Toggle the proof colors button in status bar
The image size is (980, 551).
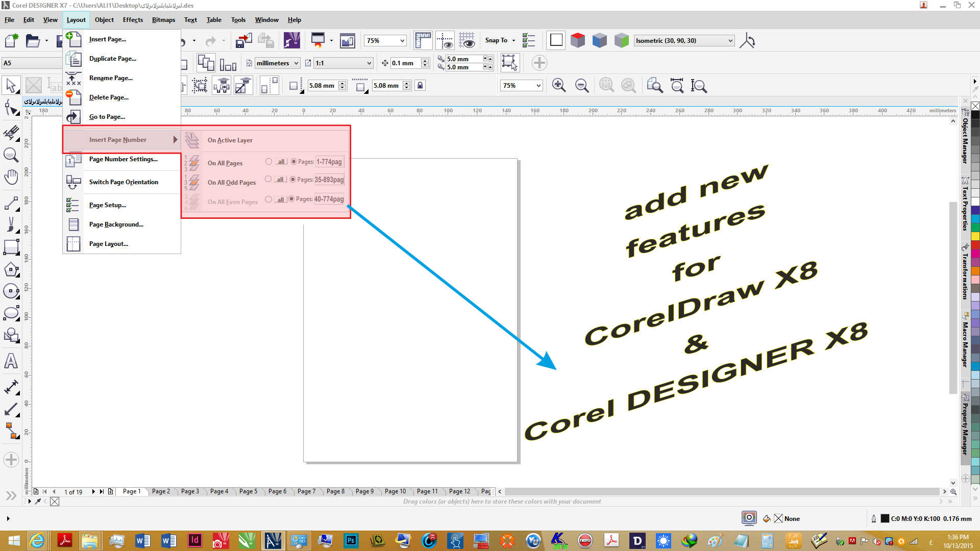click(749, 518)
